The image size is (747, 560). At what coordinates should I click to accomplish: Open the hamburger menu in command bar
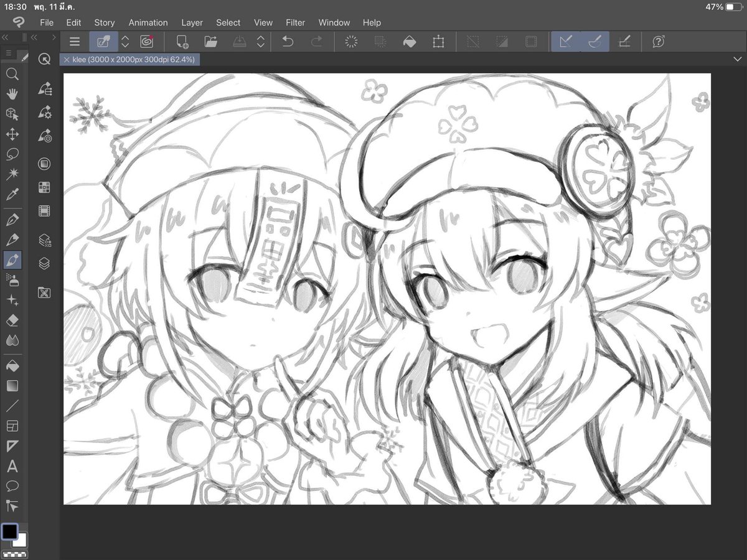tap(75, 42)
